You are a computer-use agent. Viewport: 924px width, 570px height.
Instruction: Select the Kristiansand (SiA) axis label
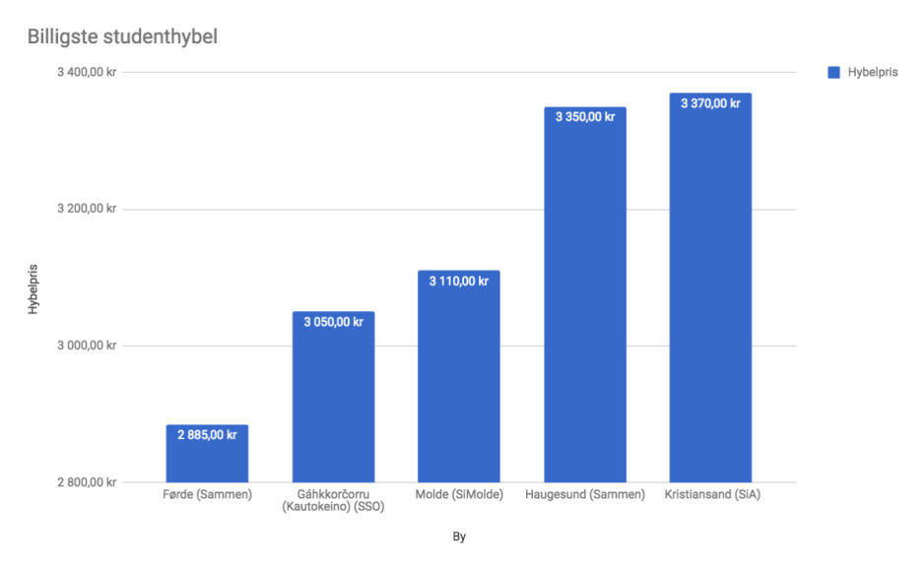[710, 494]
